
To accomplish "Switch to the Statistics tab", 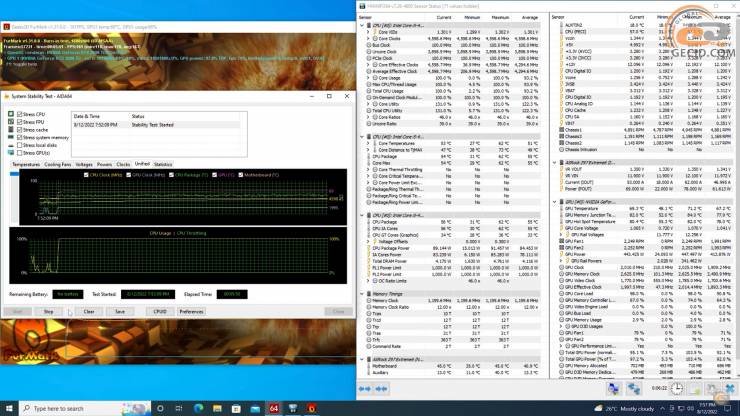I will click(163, 164).
